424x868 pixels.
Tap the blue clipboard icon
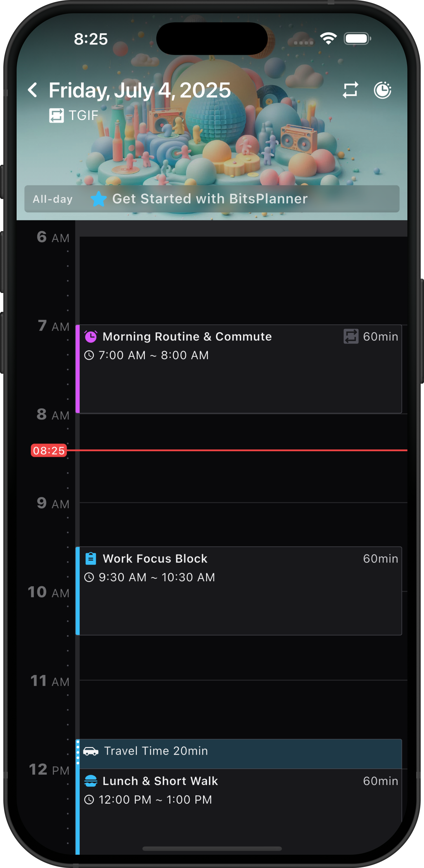click(91, 558)
